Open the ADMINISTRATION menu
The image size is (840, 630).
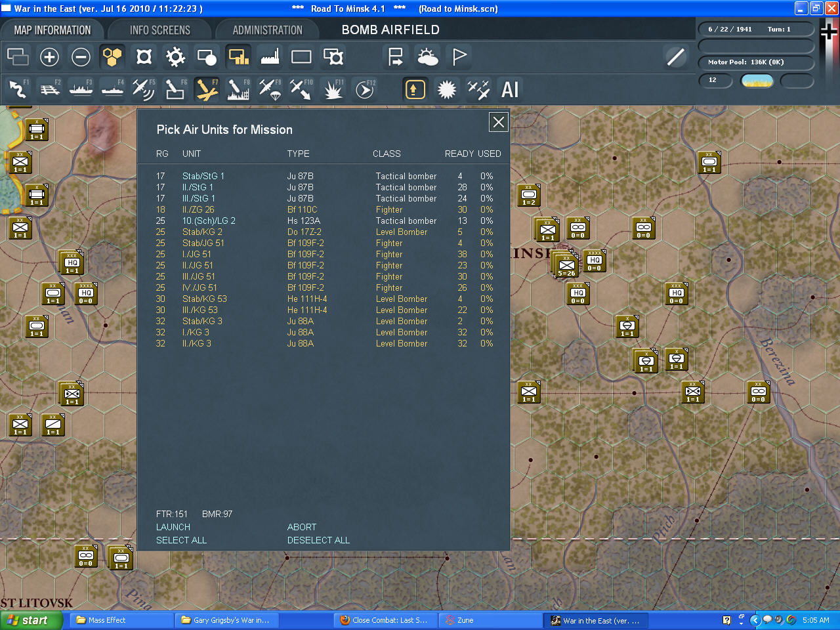268,30
